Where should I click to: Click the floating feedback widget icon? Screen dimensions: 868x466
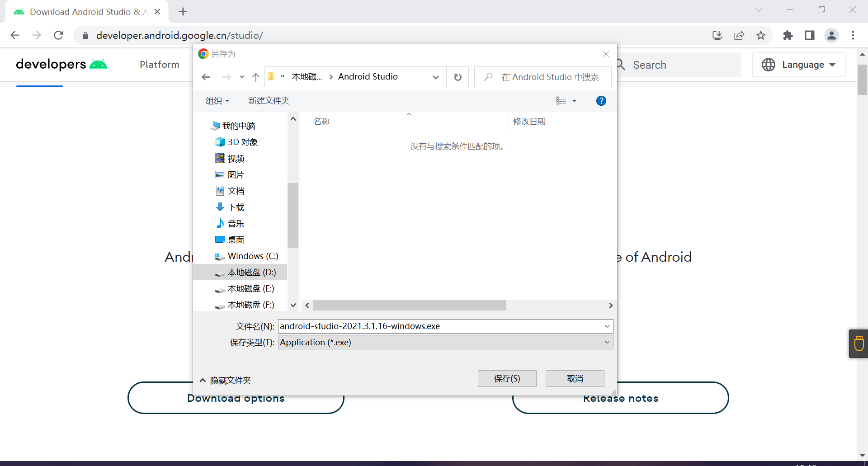[x=859, y=344]
